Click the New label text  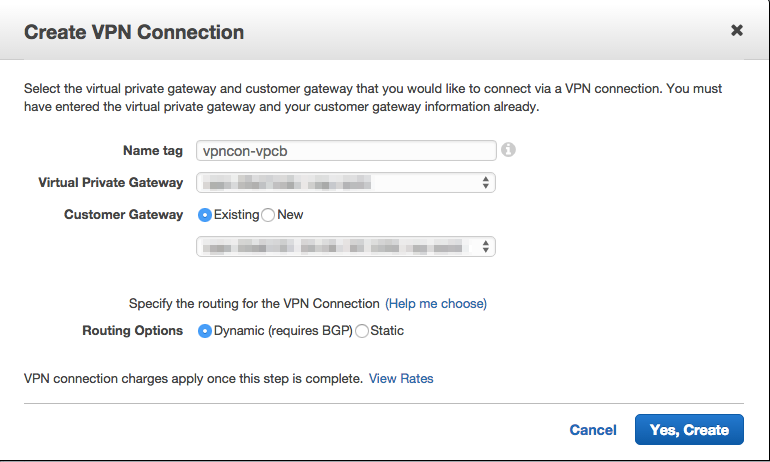[290, 215]
